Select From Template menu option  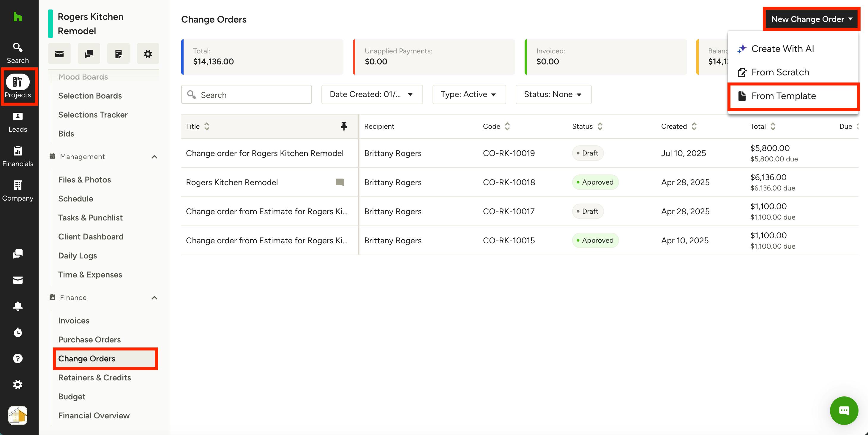(x=783, y=96)
